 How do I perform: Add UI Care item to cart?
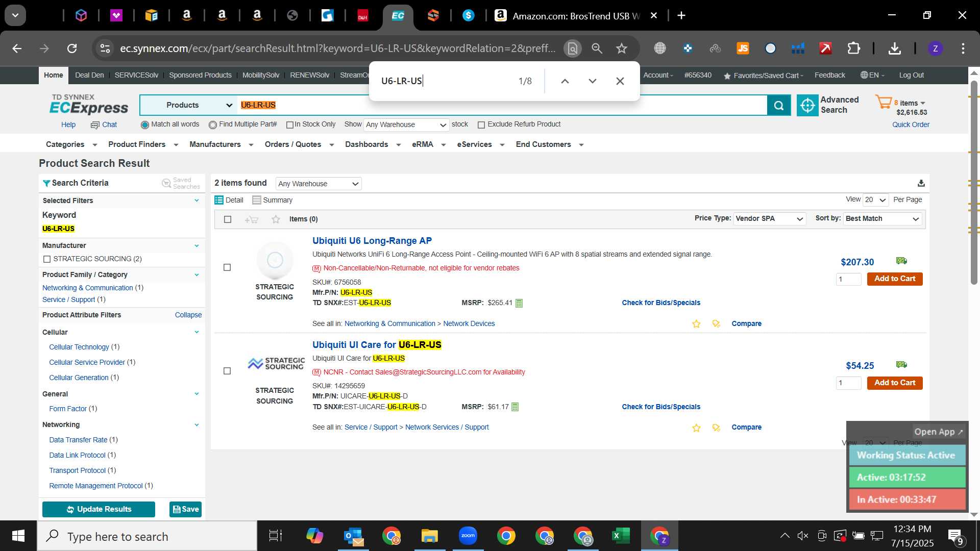894,383
